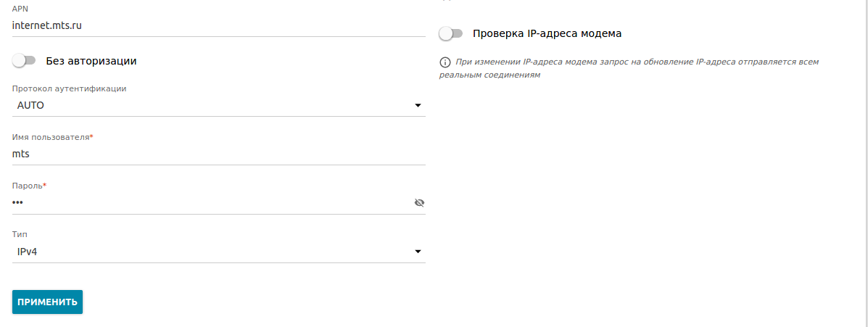Image resolution: width=868 pixels, height=327 pixels.
Task: Click the "Имя пользователя" field label
Action: tap(51, 137)
